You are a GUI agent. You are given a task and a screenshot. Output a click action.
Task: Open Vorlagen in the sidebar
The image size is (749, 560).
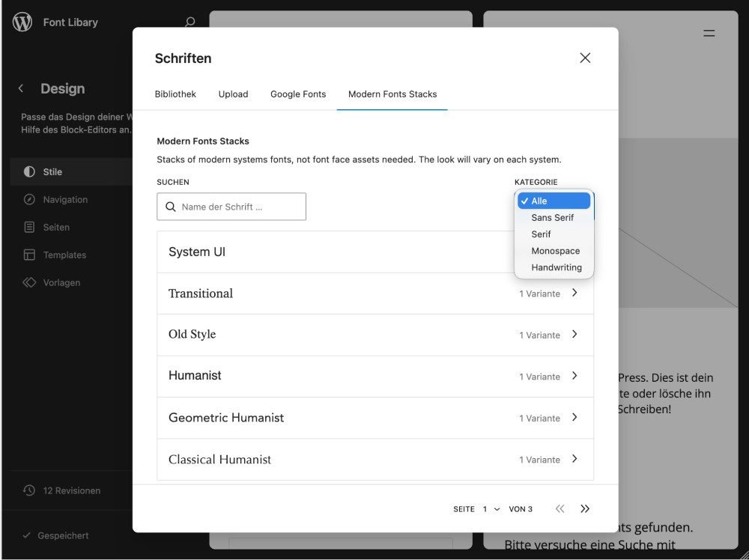click(x=61, y=283)
